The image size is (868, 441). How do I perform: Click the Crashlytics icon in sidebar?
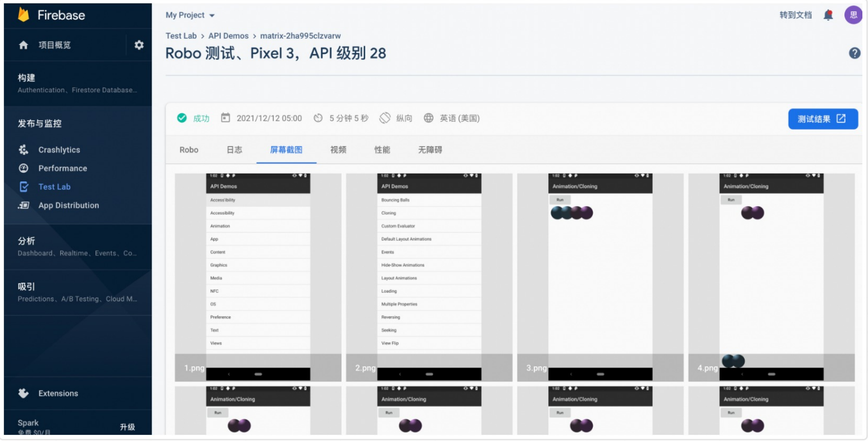pyautogui.click(x=24, y=149)
